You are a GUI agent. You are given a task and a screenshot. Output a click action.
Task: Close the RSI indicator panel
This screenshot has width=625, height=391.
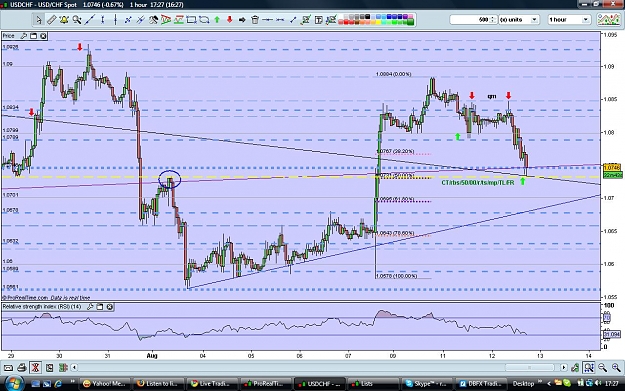coord(110,307)
